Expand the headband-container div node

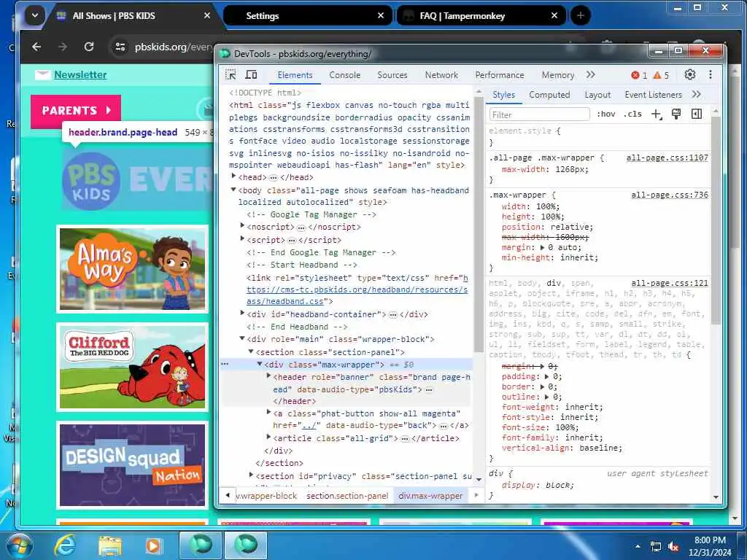(242, 314)
